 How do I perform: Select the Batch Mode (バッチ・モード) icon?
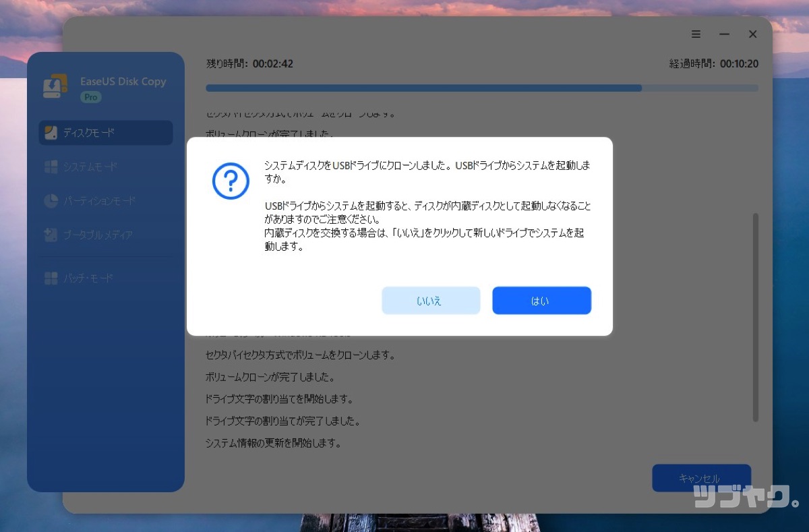coord(52,278)
